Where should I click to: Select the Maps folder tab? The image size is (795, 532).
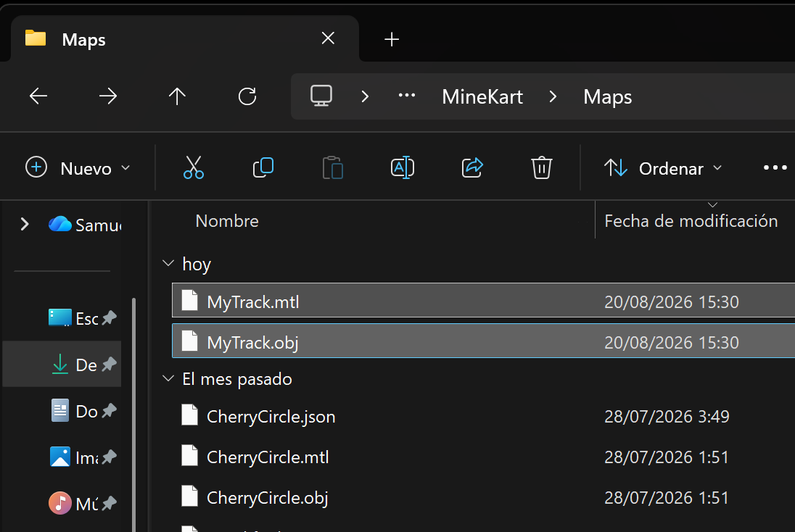pyautogui.click(x=184, y=39)
